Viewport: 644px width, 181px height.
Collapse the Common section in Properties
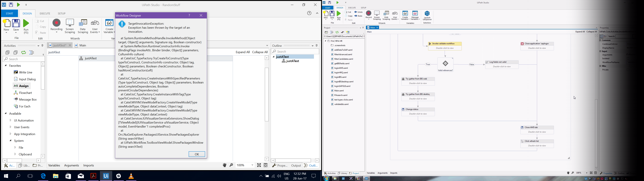600,40
